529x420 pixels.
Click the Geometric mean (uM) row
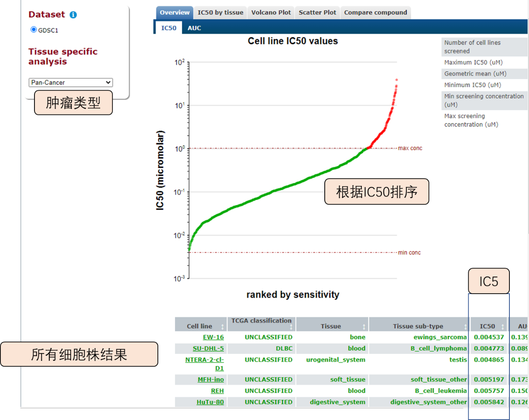click(484, 74)
